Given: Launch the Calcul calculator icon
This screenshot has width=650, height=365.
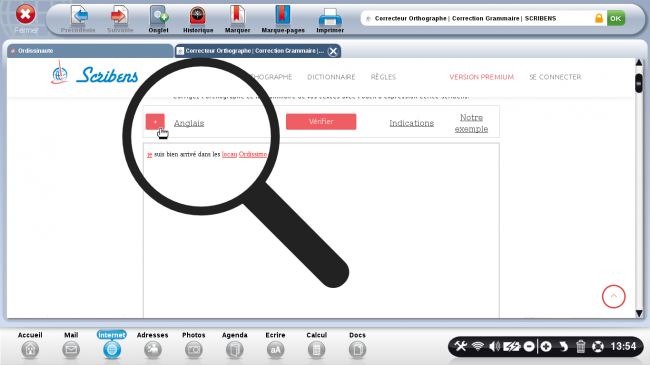Looking at the screenshot, I should click(316, 350).
